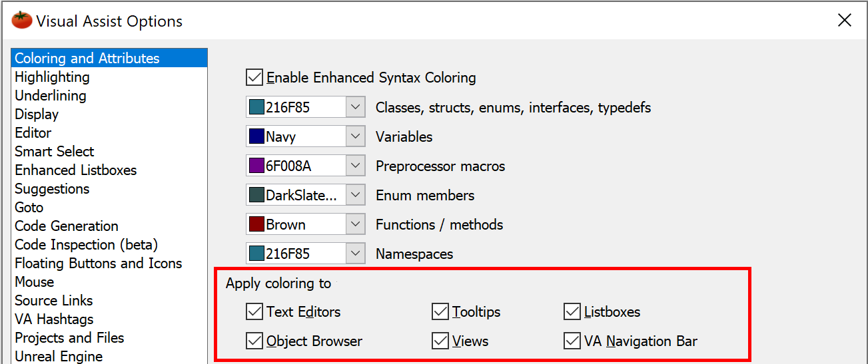The width and height of the screenshot is (868, 364).
Task: Open the Preprocessor macros color dropdown
Action: 356,166
